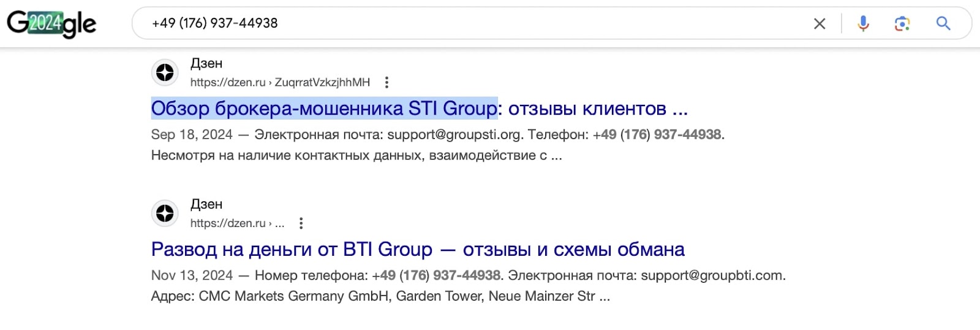980x330 pixels.
Task: Click 'support@groupbti.com' in snippet
Action: [712, 275]
